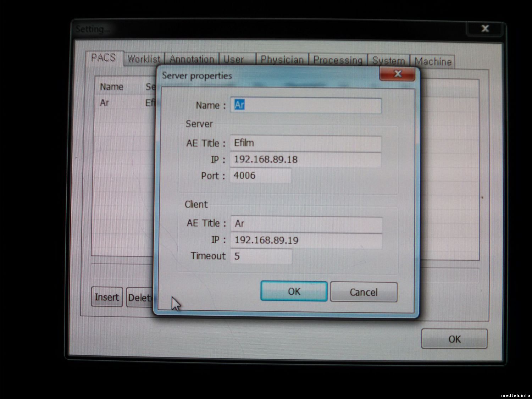The image size is (532, 399).
Task: Focus the Client IP address field
Action: click(306, 240)
